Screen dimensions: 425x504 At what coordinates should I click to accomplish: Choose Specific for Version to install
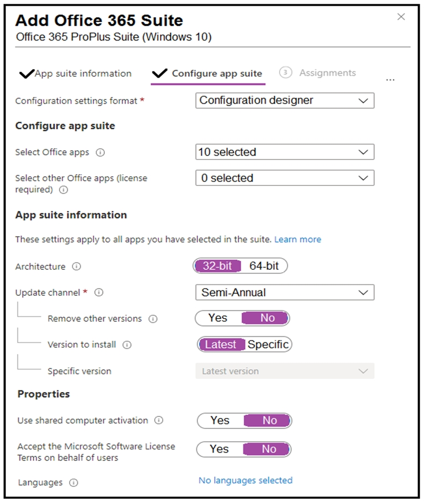tap(268, 344)
